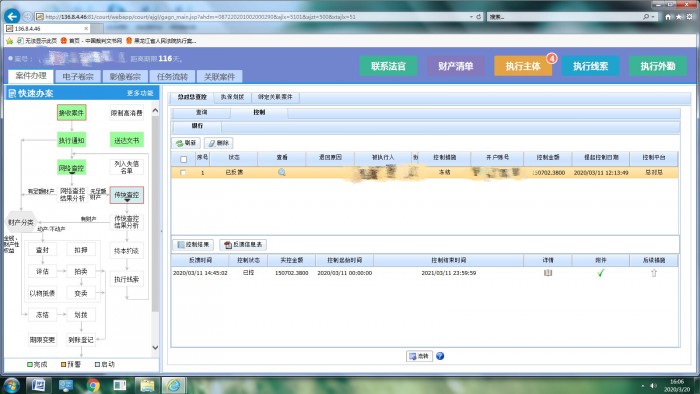
Task: Click the 快速办案 panel header icon
Action: (12, 93)
